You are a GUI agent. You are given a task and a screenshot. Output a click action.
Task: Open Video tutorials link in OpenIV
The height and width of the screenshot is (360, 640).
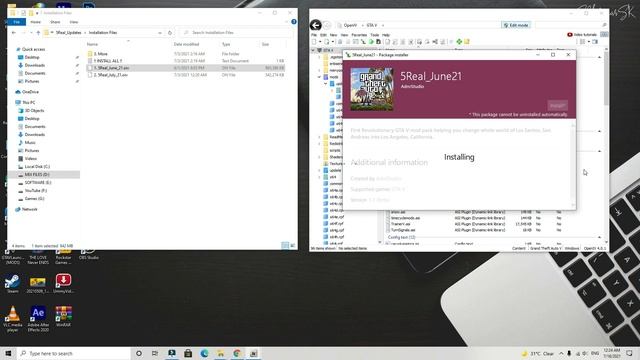(582, 35)
